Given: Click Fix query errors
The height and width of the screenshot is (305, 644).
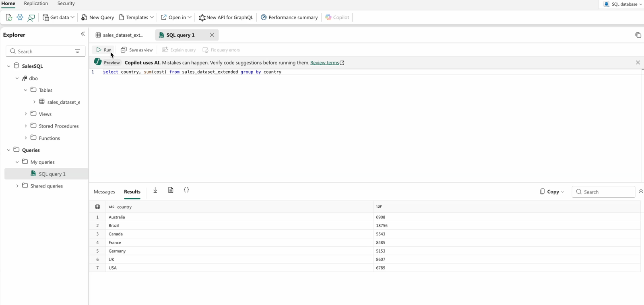Looking at the screenshot, I should (221, 50).
